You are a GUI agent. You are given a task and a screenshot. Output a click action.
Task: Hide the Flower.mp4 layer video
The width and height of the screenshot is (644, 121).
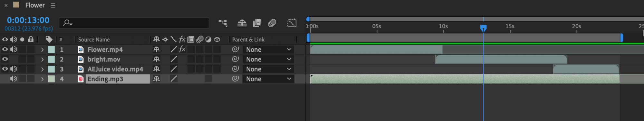tap(5, 49)
